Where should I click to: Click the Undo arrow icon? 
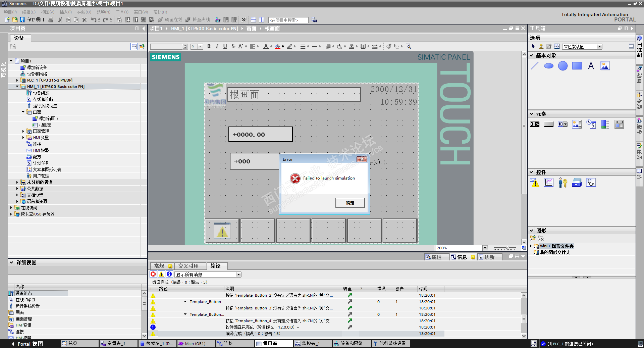94,20
